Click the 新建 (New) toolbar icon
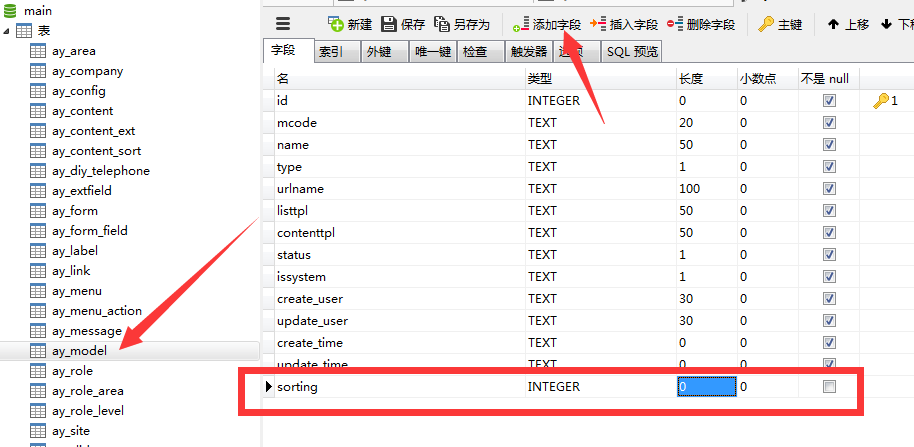This screenshot has width=914, height=447. click(336, 24)
